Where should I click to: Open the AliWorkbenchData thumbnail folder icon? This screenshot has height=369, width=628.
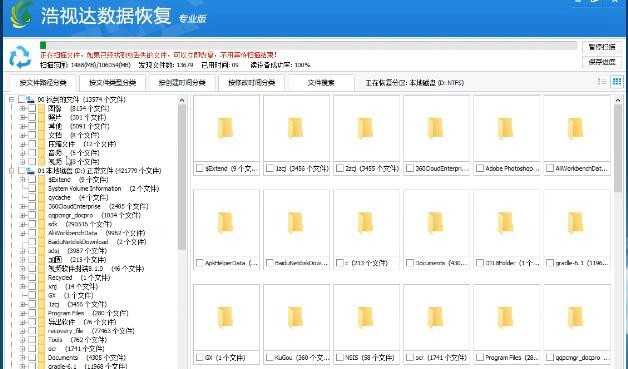(x=576, y=128)
